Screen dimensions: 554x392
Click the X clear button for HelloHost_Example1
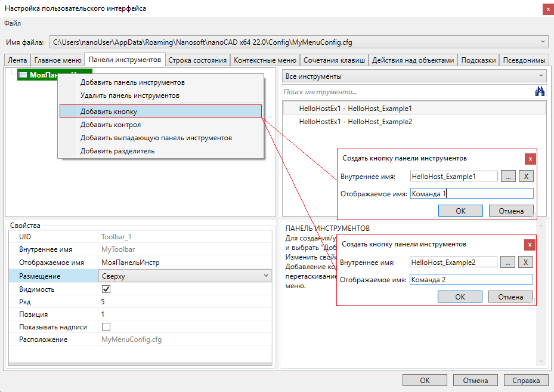click(x=525, y=176)
